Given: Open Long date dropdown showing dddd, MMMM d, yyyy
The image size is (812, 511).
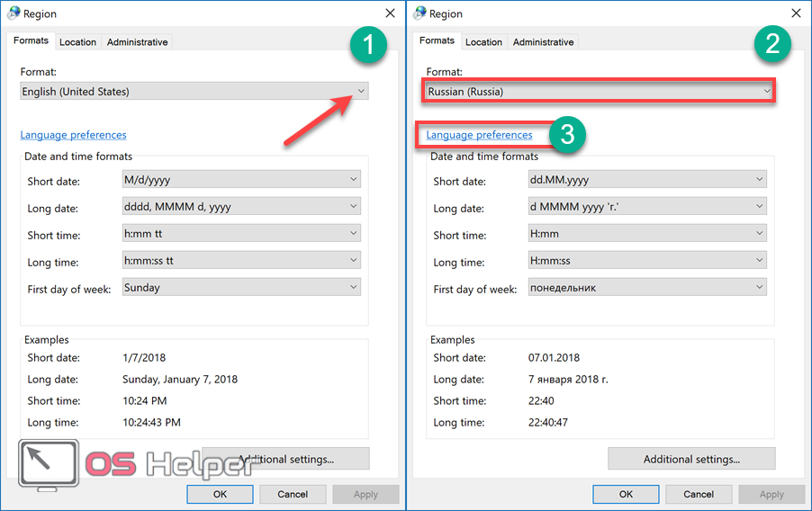Looking at the screenshot, I should tap(241, 207).
